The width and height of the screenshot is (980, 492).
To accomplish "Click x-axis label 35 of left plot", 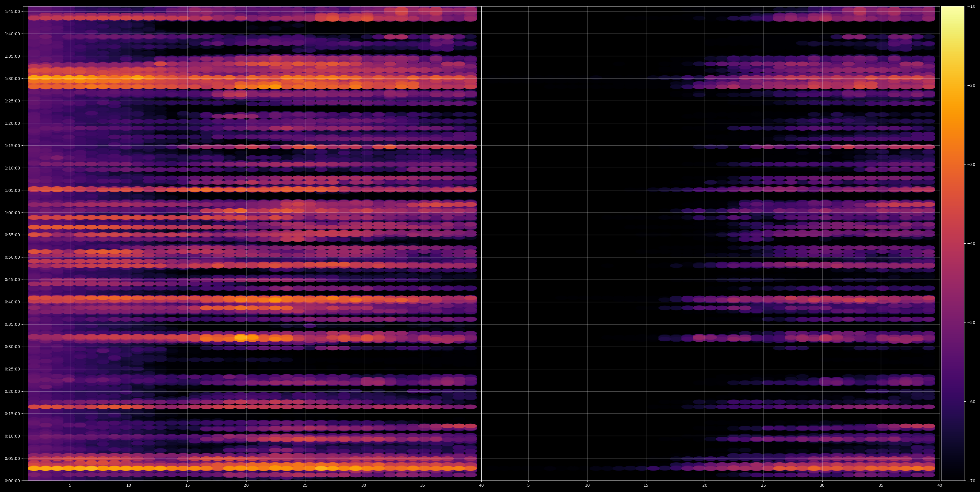I will (x=423, y=486).
